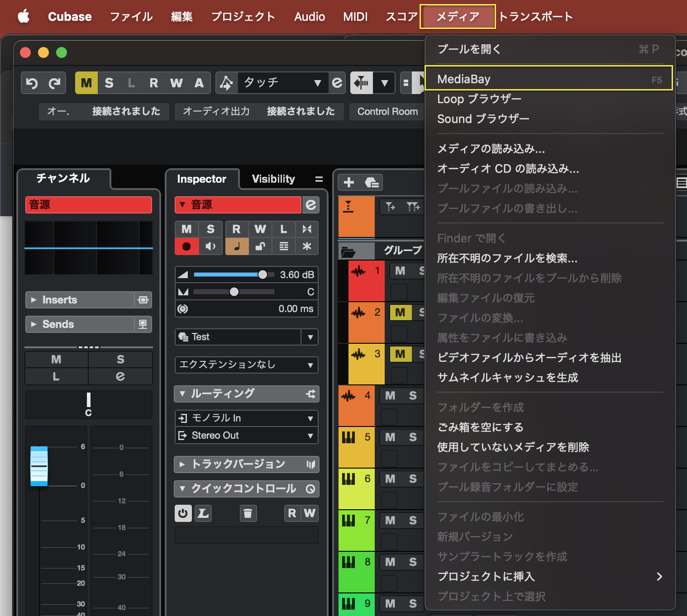The width and height of the screenshot is (687, 616).
Task: Choose メディアの読み込み... menu entry
Action: point(491,149)
